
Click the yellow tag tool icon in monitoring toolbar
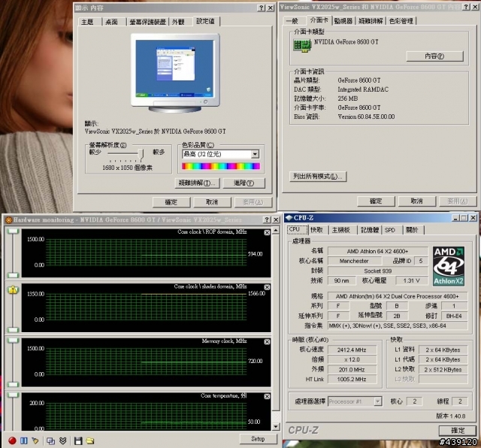click(35, 440)
